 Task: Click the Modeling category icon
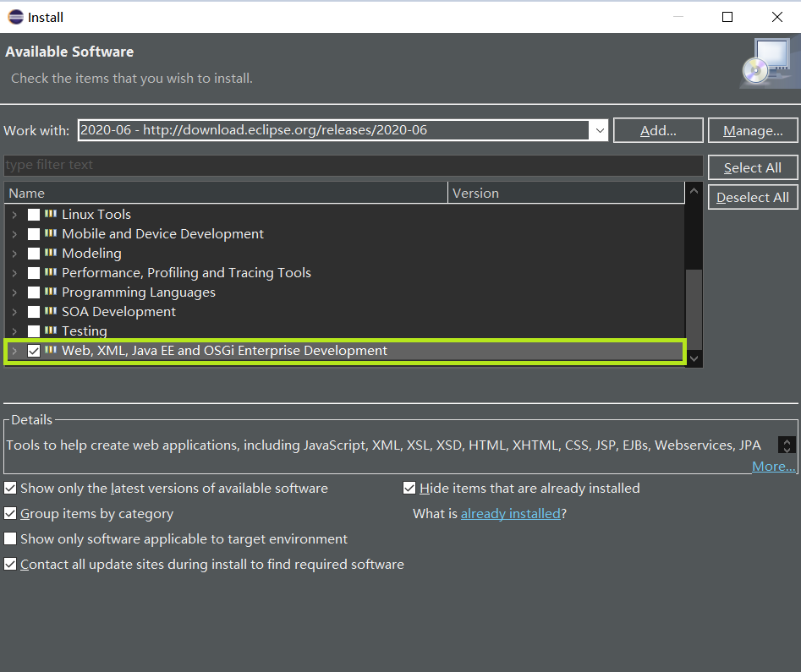(x=52, y=253)
